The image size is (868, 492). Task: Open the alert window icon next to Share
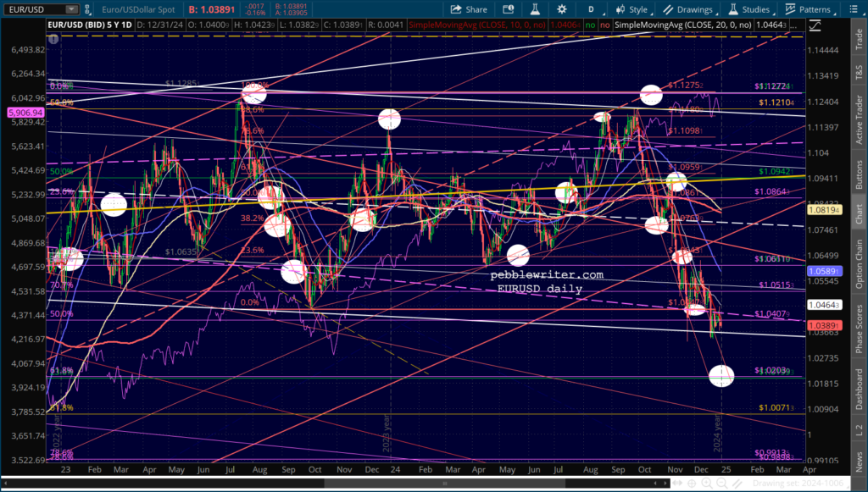coord(508,9)
